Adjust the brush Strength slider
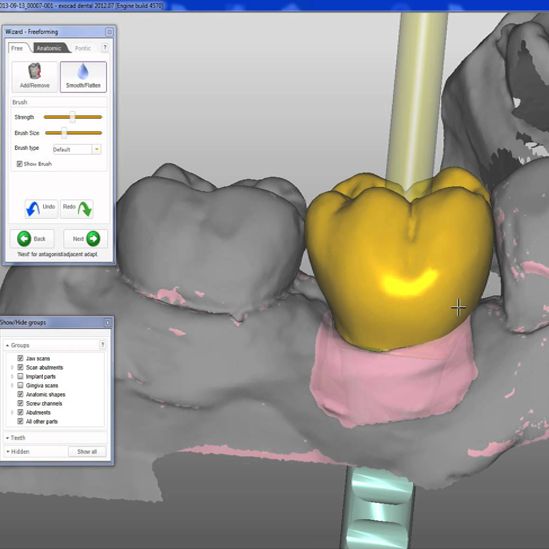The image size is (549, 549). tap(73, 117)
